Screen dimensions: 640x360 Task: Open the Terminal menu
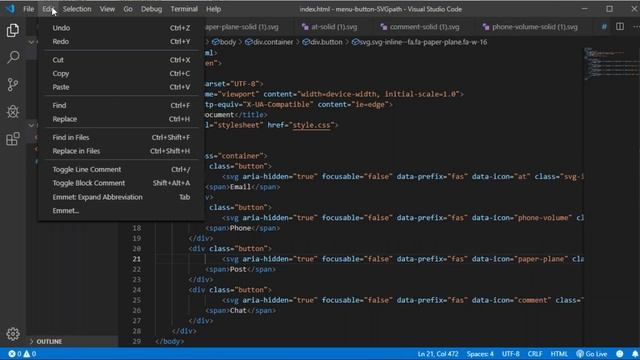tap(184, 9)
